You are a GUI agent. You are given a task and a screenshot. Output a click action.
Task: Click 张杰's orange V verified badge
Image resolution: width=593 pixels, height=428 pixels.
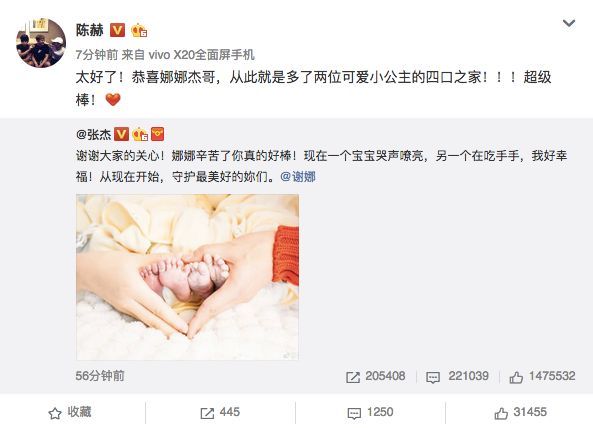[x=121, y=134]
